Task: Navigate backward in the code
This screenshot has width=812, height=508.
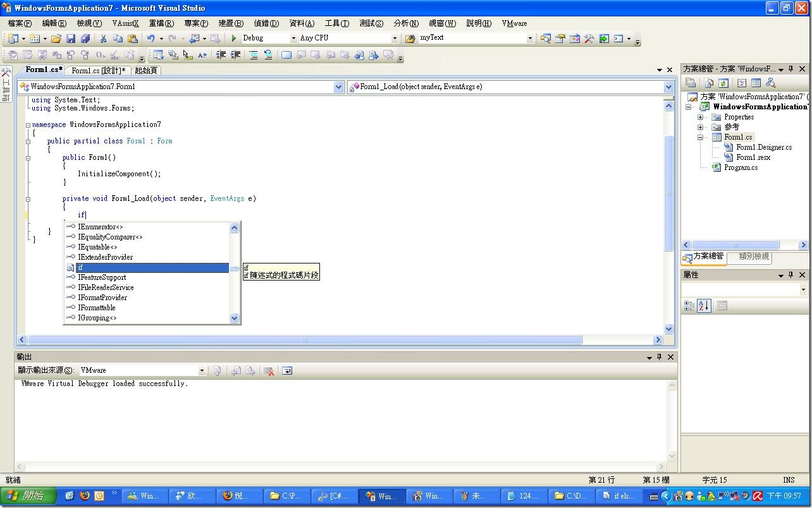Action: (x=194, y=38)
